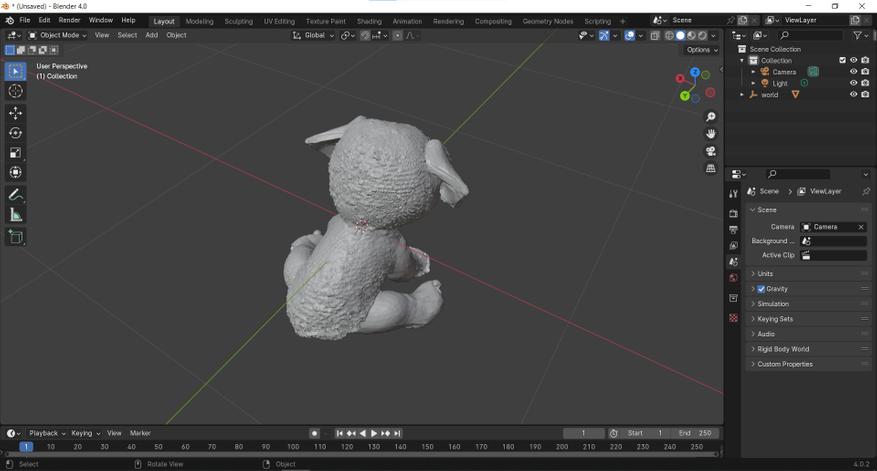Hide the Camera object in outliner
This screenshot has width=877, height=471.
(853, 72)
